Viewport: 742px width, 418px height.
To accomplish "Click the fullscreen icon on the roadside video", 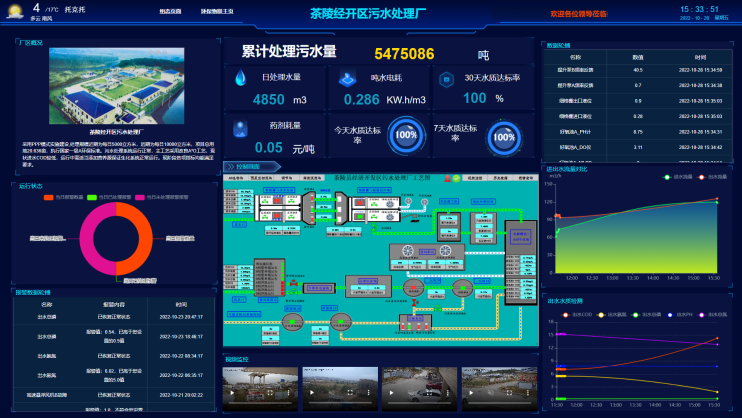I will click(x=510, y=392).
